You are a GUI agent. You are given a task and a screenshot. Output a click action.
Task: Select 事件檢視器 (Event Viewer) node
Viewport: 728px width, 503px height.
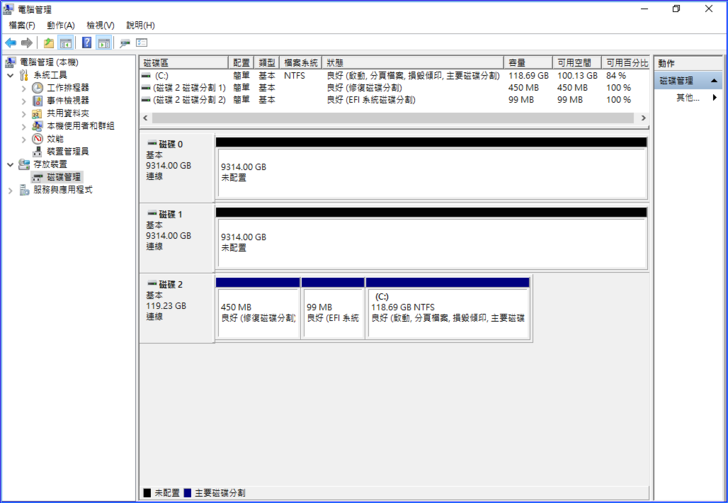(x=67, y=101)
